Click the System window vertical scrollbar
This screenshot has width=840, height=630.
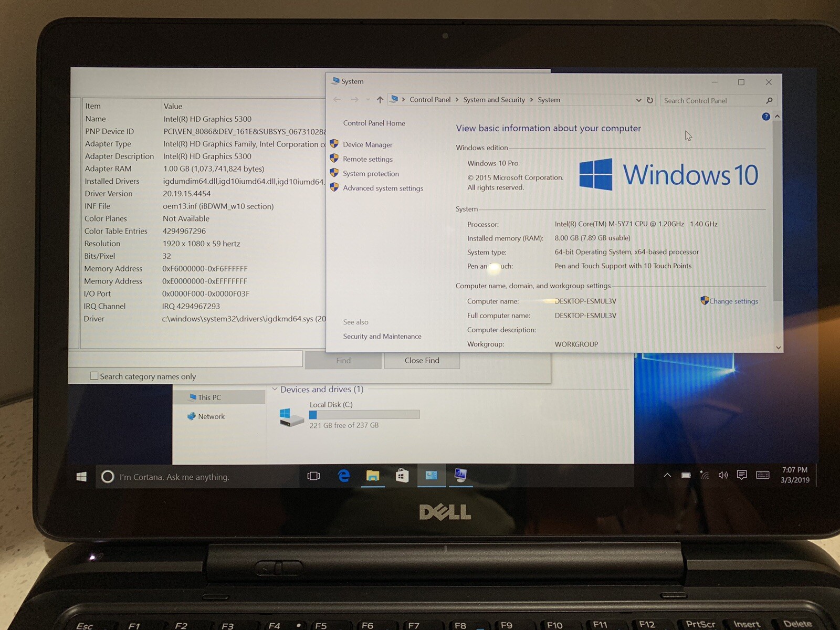(x=778, y=210)
